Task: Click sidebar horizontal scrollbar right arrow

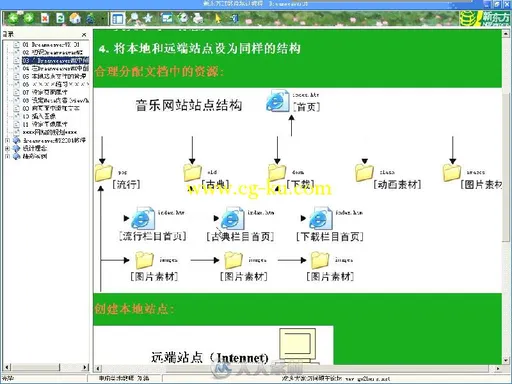Action: (85, 367)
